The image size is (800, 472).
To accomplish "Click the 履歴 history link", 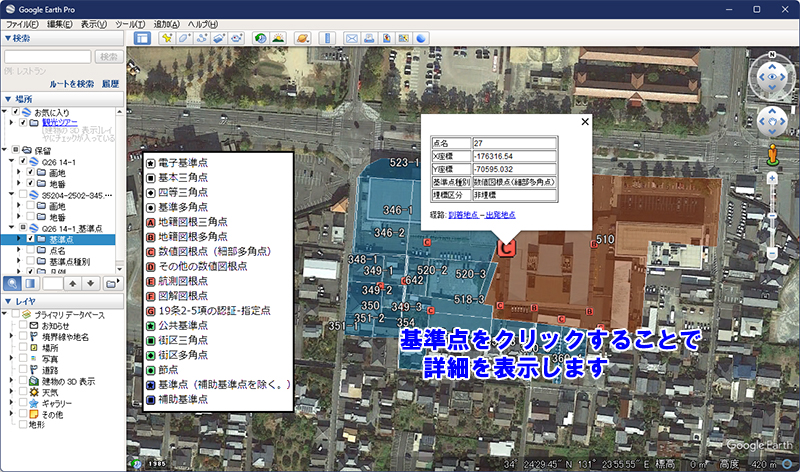I will point(111,84).
